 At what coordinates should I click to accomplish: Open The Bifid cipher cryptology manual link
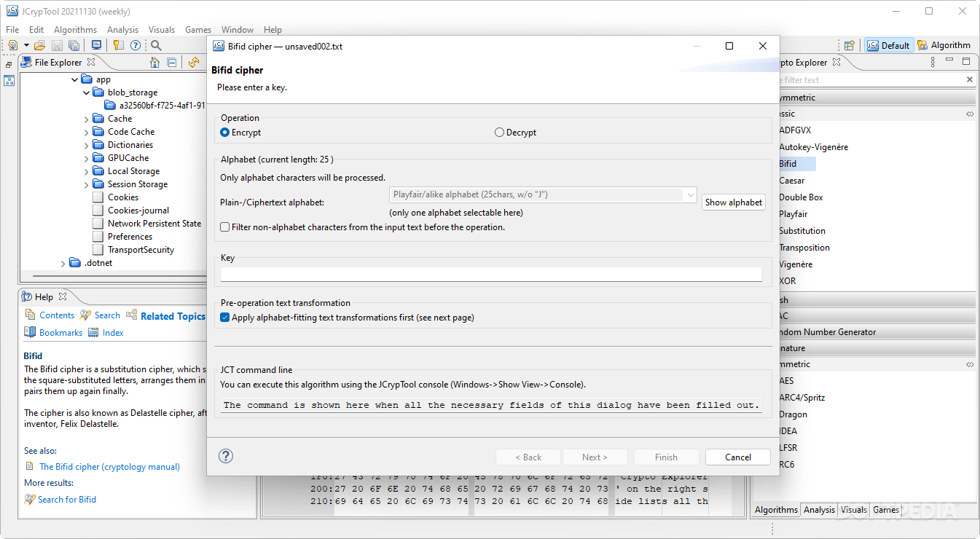(109, 467)
